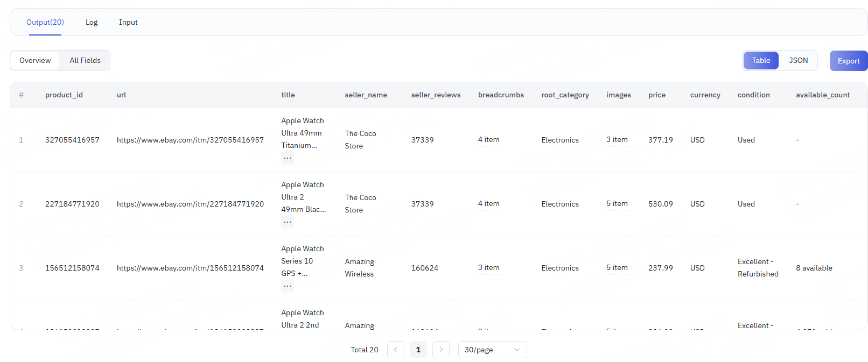The width and height of the screenshot is (868, 362).
Task: Select the Overview view
Action: point(35,60)
